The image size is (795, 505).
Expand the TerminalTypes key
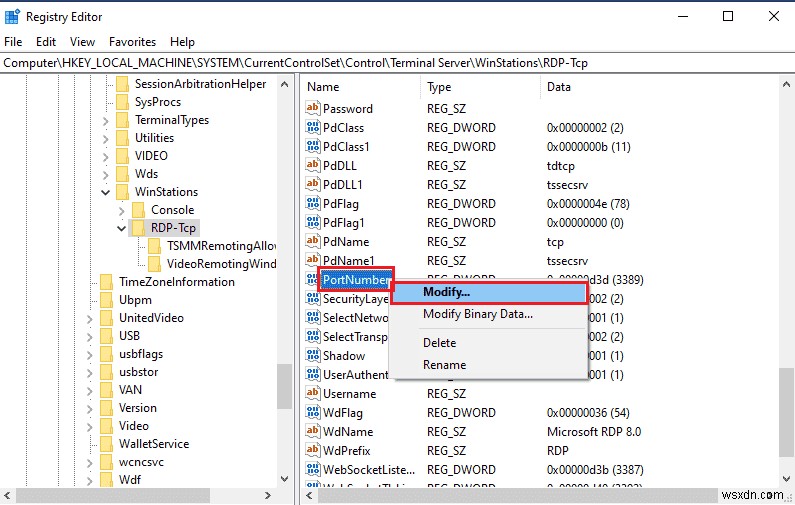coord(105,121)
